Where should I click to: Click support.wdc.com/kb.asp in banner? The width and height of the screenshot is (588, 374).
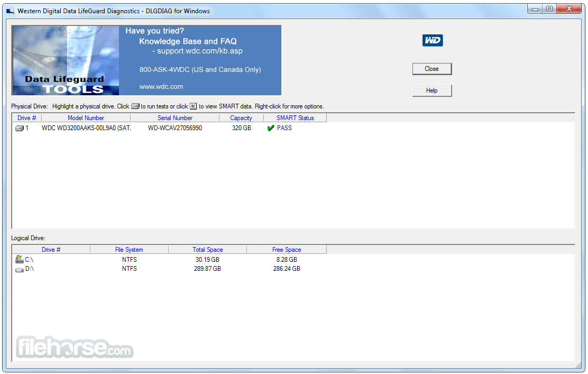[x=200, y=51]
